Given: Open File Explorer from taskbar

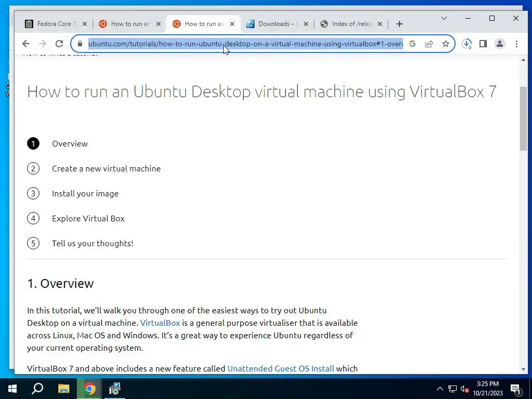Looking at the screenshot, I should click(x=63, y=389).
